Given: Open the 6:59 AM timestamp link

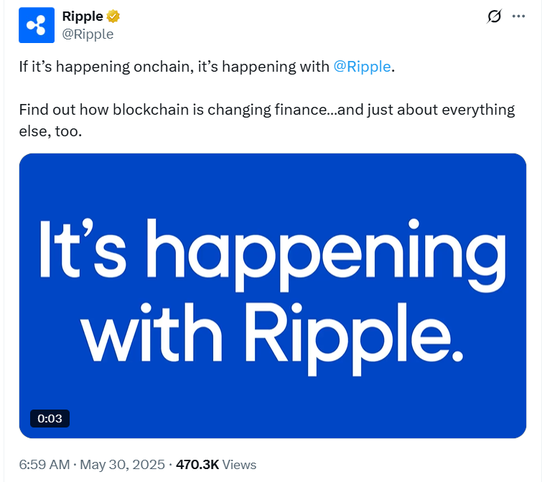Looking at the screenshot, I should click(x=44, y=464).
